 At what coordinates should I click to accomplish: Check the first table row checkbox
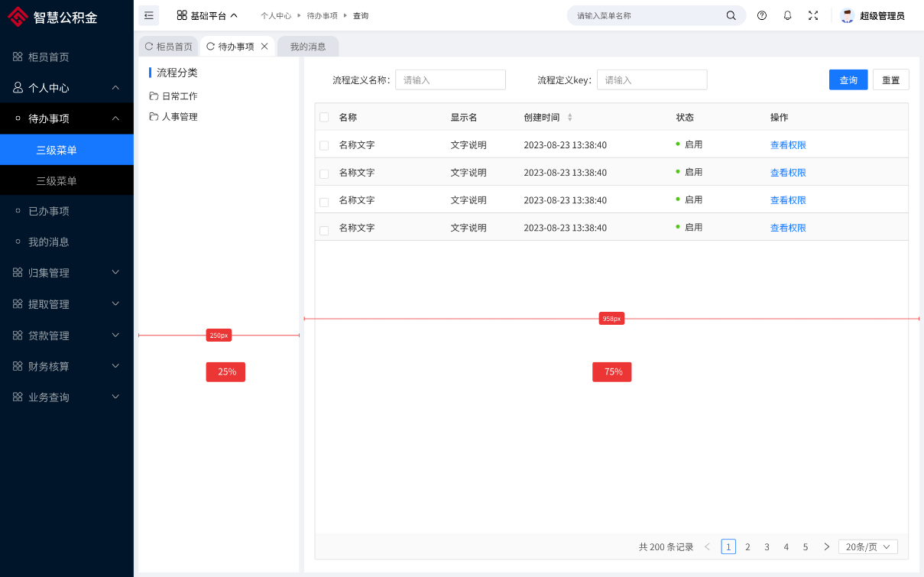tap(324, 145)
